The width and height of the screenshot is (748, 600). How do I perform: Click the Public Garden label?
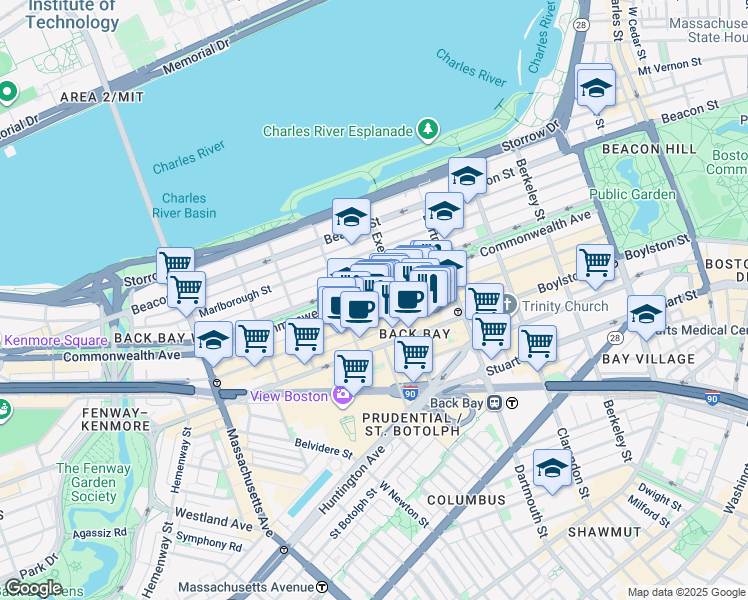click(x=633, y=194)
